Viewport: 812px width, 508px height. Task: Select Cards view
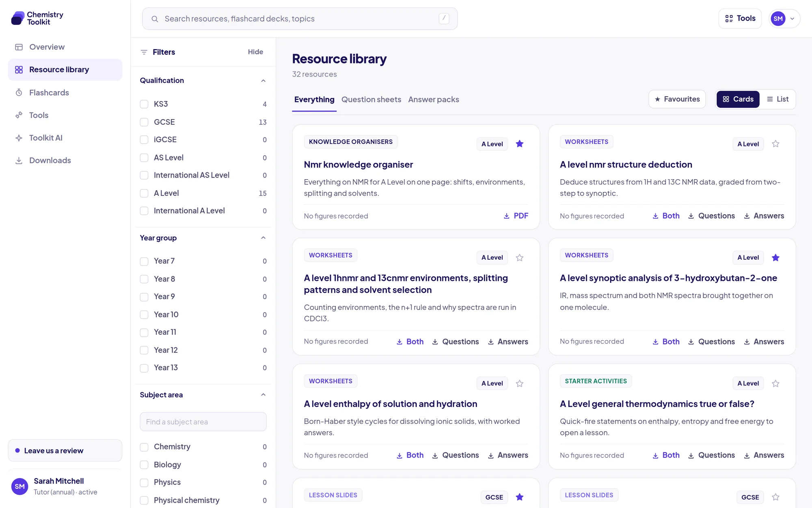click(x=738, y=99)
